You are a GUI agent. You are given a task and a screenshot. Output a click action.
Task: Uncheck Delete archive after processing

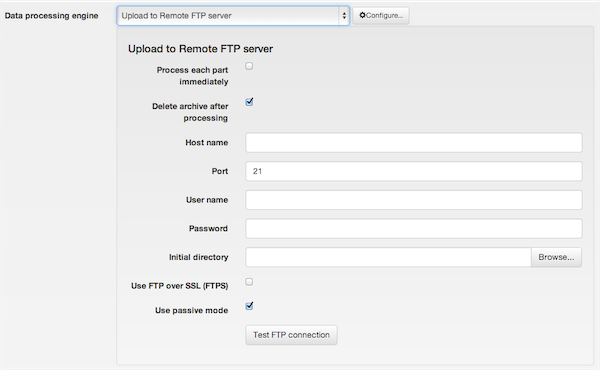click(x=249, y=102)
